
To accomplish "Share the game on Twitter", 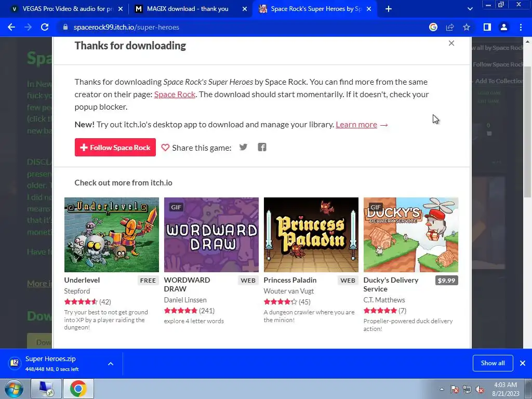I will coord(243,147).
